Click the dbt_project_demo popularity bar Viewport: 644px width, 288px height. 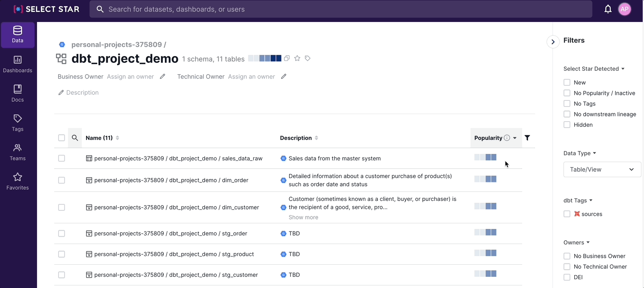(x=265, y=58)
